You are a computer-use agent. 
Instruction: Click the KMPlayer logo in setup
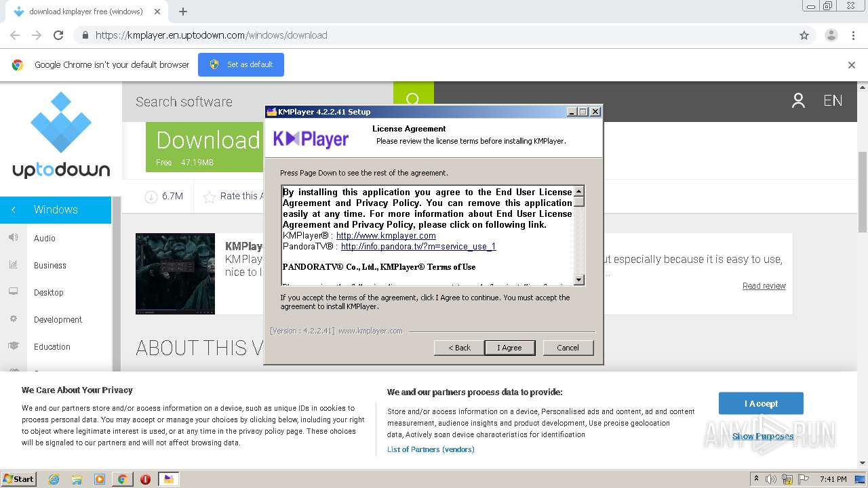click(x=311, y=139)
